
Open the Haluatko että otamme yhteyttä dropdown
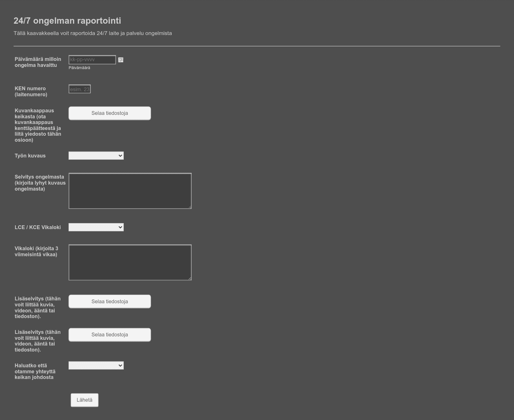coord(96,365)
